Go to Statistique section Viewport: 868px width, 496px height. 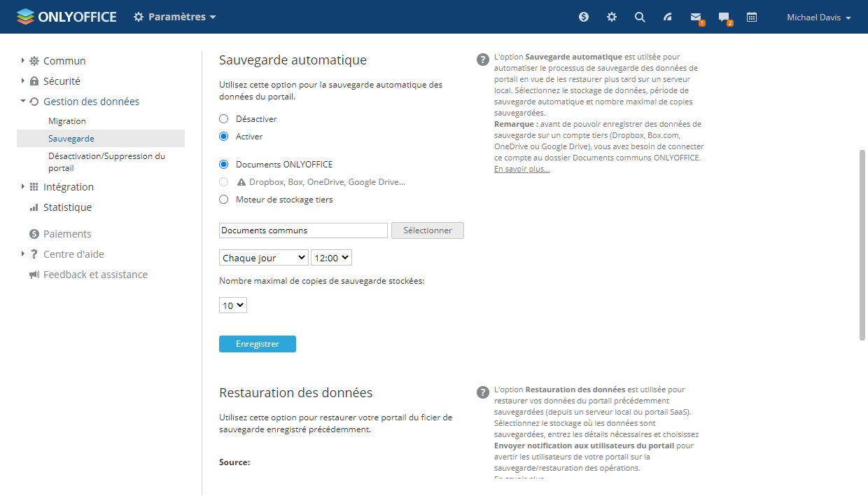[x=67, y=207]
